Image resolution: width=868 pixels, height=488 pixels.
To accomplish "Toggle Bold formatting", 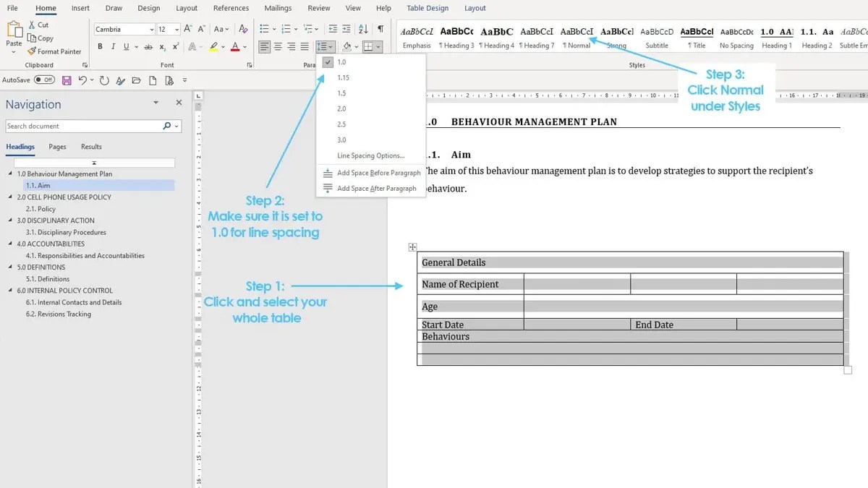I will tap(100, 46).
